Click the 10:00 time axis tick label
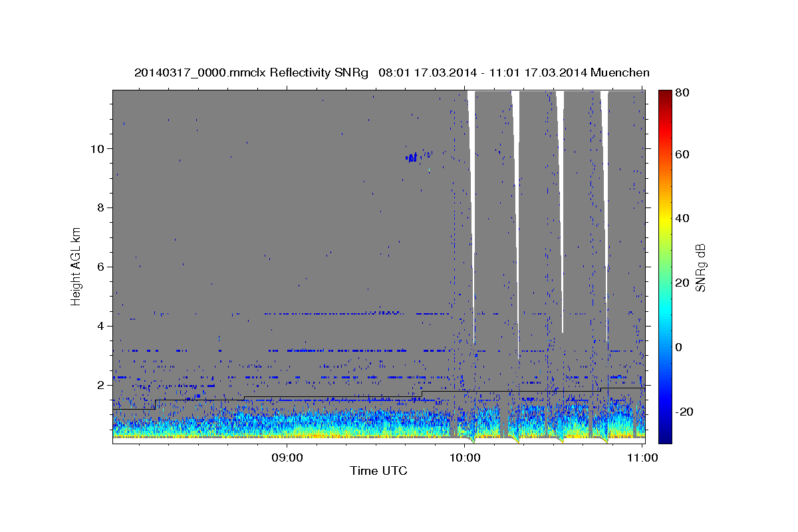 click(465, 458)
